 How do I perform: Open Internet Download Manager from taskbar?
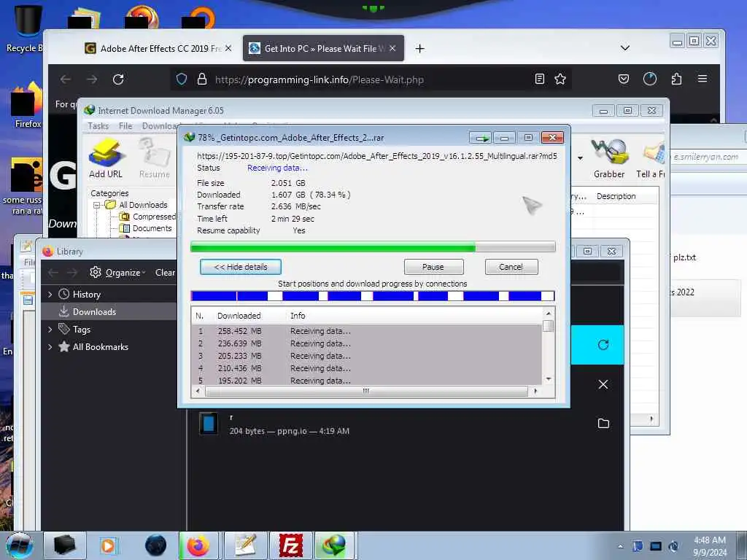(334, 545)
